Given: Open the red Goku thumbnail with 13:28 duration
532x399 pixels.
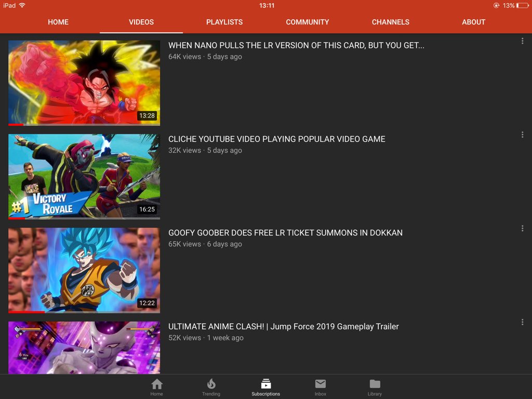Looking at the screenshot, I should (84, 83).
